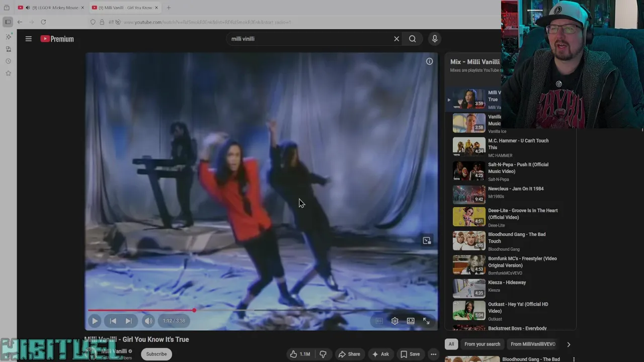Screen dimensions: 644x362
Task: Click the red playhead scrubber dot
Action: pyautogui.click(x=194, y=310)
